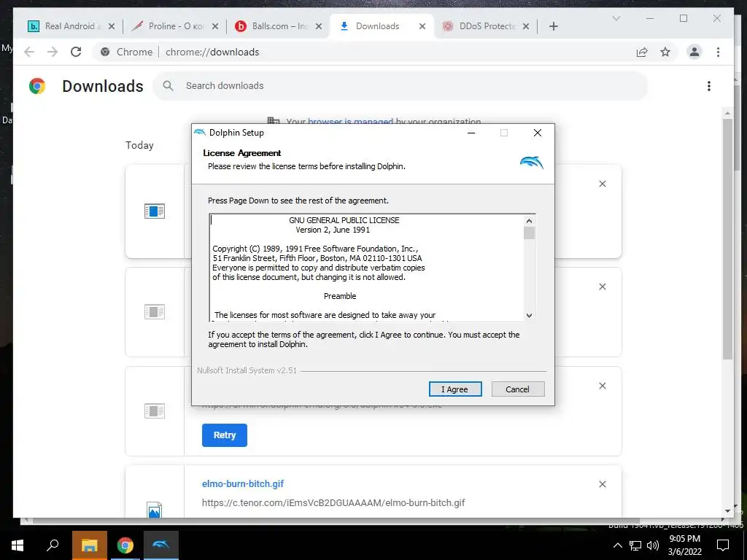The width and height of the screenshot is (747, 560).
Task: Click the tenor.com URL of the gif
Action: (x=333, y=503)
